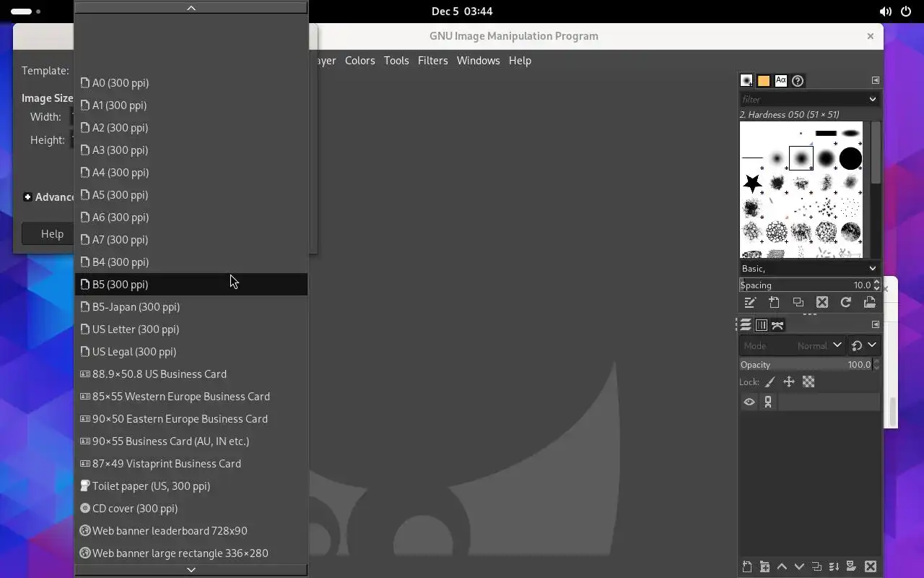Open the Windows menu
The height and width of the screenshot is (578, 924).
478,61
